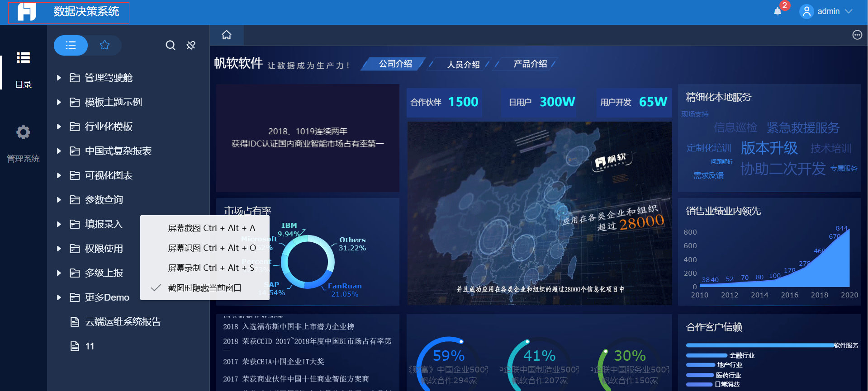Click the 2018 入选福布斯中国非上市潜力企业榜 line
Image resolution: width=868 pixels, height=391 pixels.
click(x=289, y=326)
